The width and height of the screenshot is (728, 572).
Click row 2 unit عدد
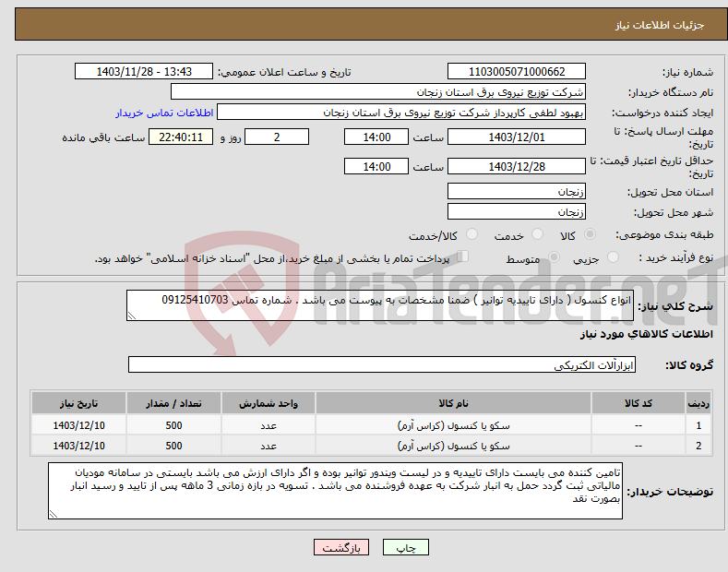pyautogui.click(x=269, y=446)
